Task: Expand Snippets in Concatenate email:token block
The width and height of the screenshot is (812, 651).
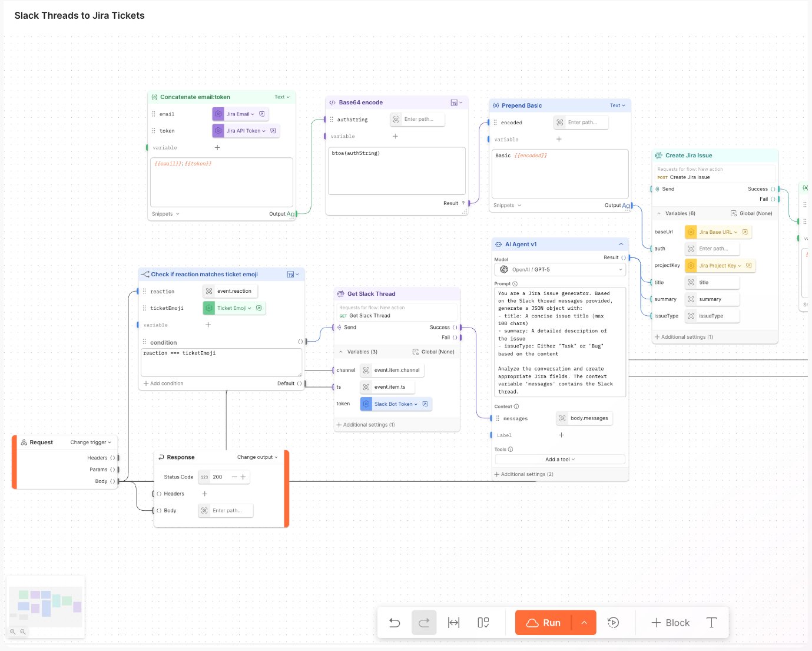Action: pyautogui.click(x=165, y=214)
